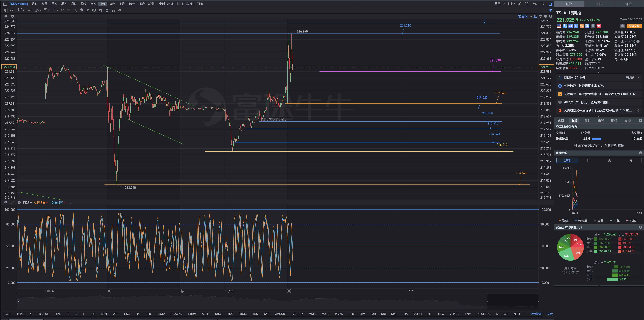Select 月 period in 资金流向
644x320 pixels.
coord(631,160)
